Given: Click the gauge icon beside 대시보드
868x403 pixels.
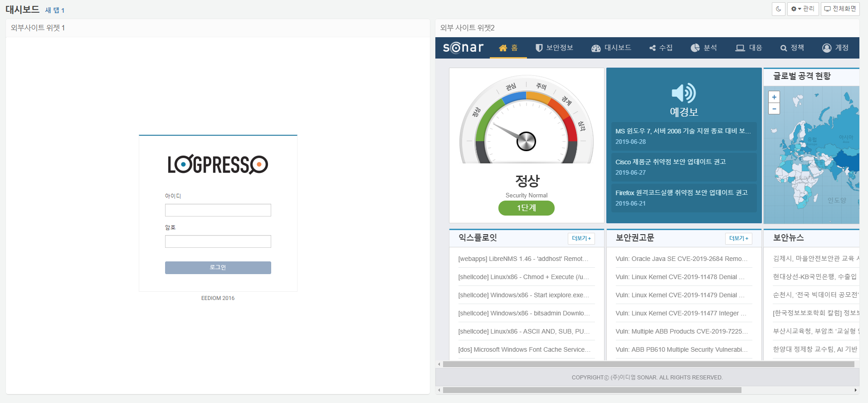Looking at the screenshot, I should pos(596,48).
